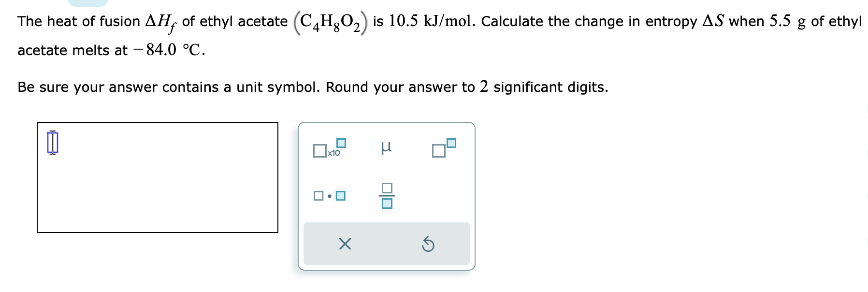Insert the multiplication dot template

(x=329, y=196)
